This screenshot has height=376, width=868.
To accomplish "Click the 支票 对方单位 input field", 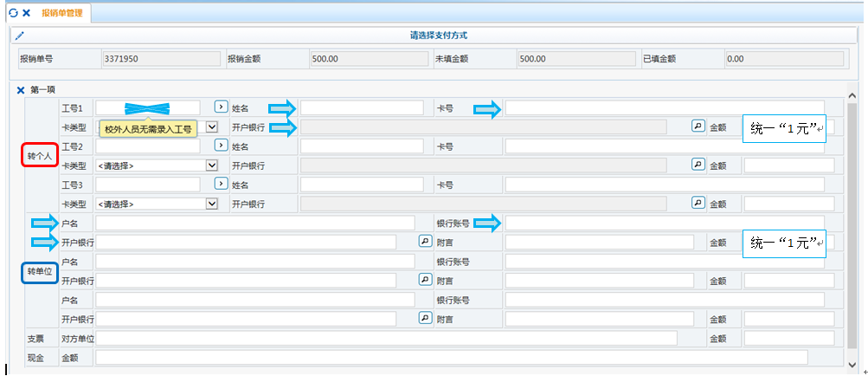I will (x=386, y=338).
